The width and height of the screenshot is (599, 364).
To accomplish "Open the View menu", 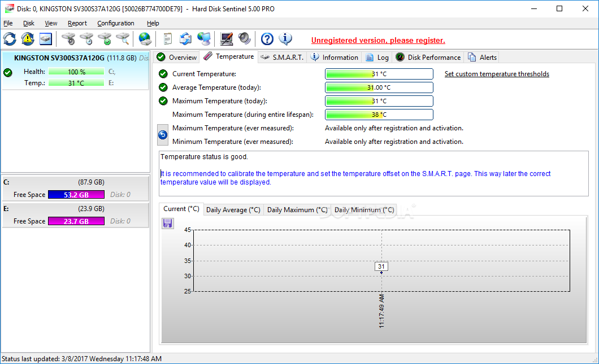I will pos(51,23).
